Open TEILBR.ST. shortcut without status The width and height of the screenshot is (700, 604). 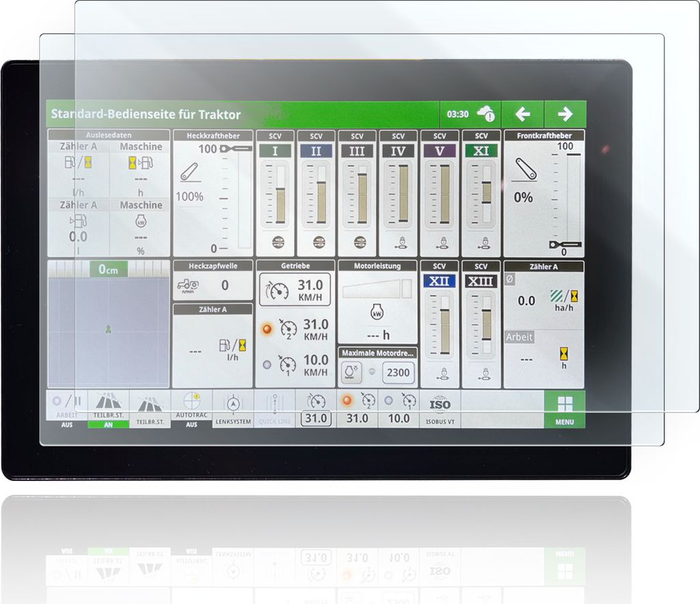click(x=150, y=409)
